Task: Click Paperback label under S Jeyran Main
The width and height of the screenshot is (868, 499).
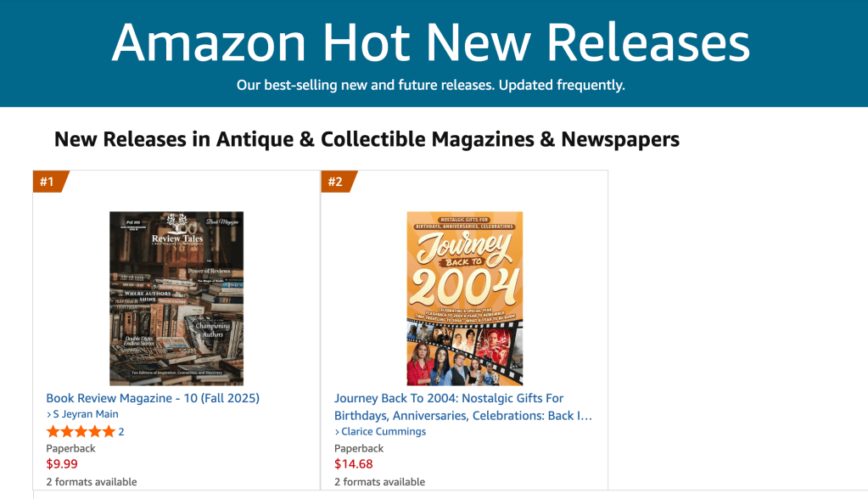Action: pyautogui.click(x=70, y=448)
